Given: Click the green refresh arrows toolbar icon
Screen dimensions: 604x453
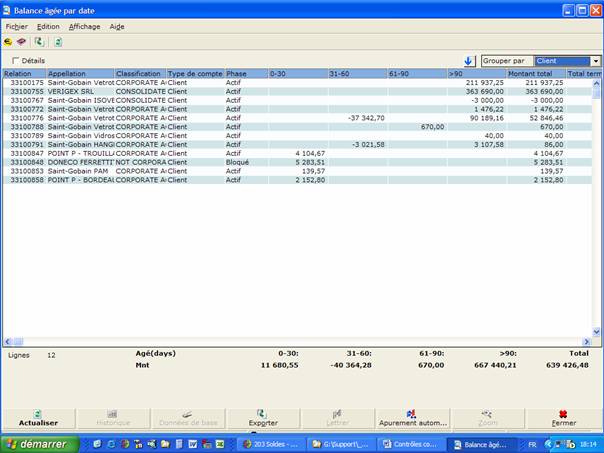Looking at the screenshot, I should [x=39, y=42].
